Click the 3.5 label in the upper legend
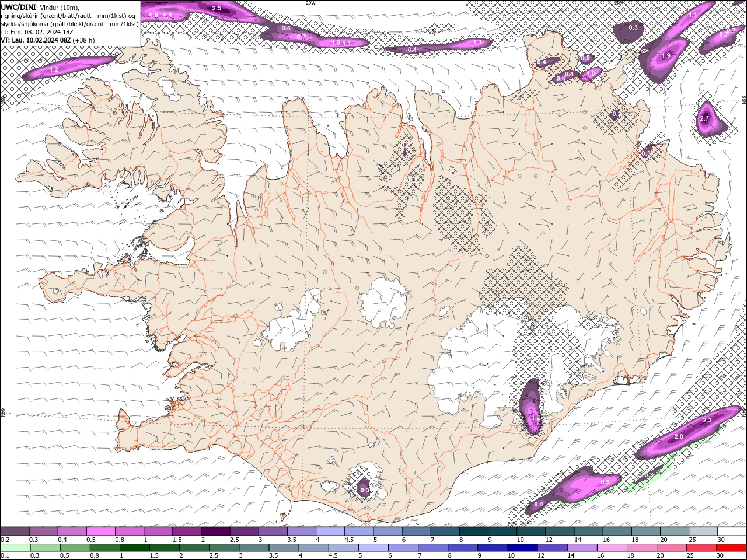Screen dimensions: 747x560 292,540
